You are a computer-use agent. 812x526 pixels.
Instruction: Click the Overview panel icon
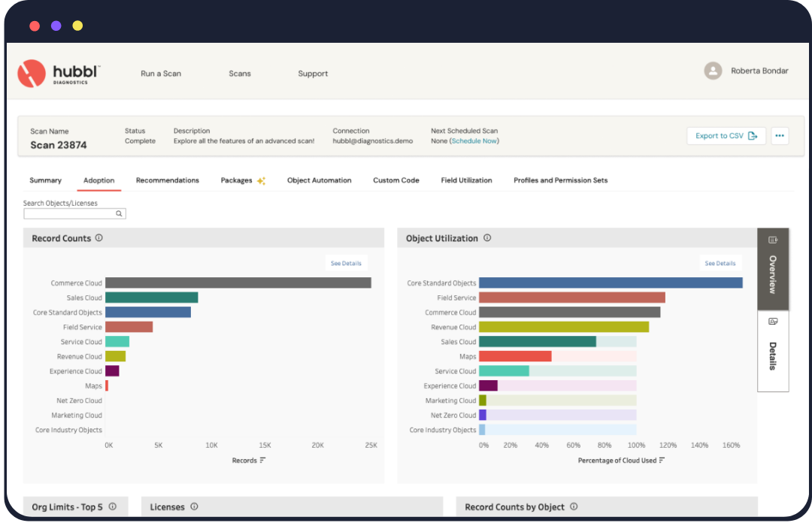click(x=773, y=240)
